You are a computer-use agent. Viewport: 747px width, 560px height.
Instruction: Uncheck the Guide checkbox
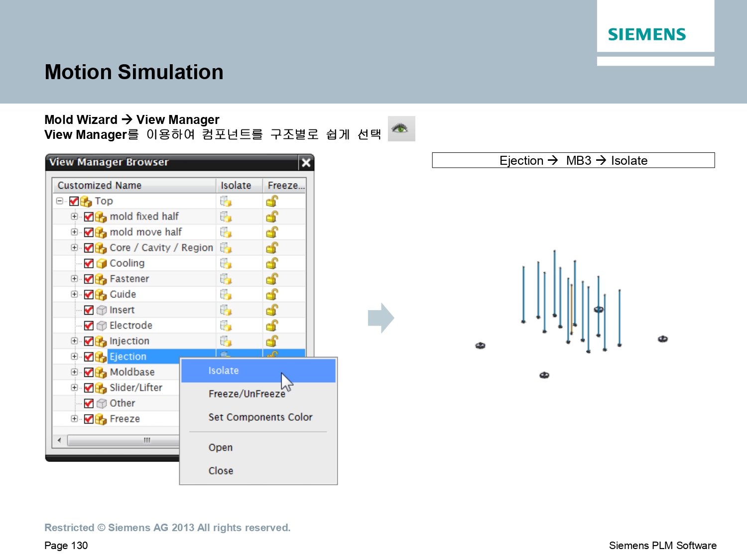point(89,294)
